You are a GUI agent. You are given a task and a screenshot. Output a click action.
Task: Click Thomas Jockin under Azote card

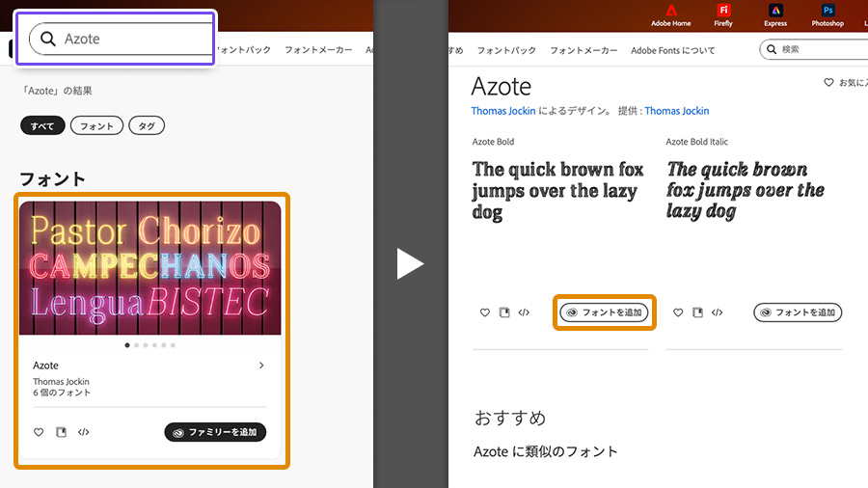click(x=61, y=381)
